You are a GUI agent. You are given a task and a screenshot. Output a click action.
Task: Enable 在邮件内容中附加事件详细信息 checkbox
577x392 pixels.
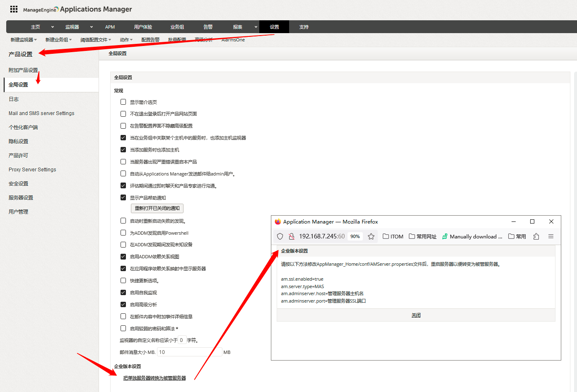point(123,316)
